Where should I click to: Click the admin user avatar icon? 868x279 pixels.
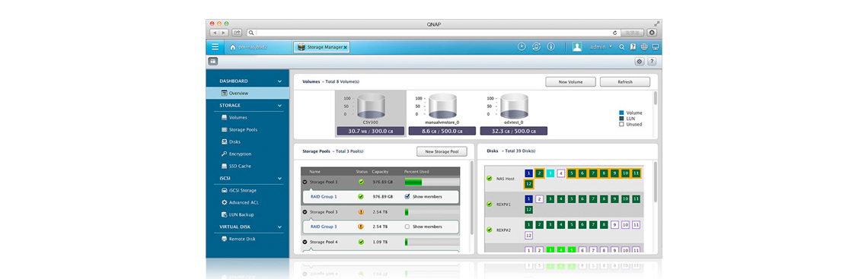tap(577, 47)
